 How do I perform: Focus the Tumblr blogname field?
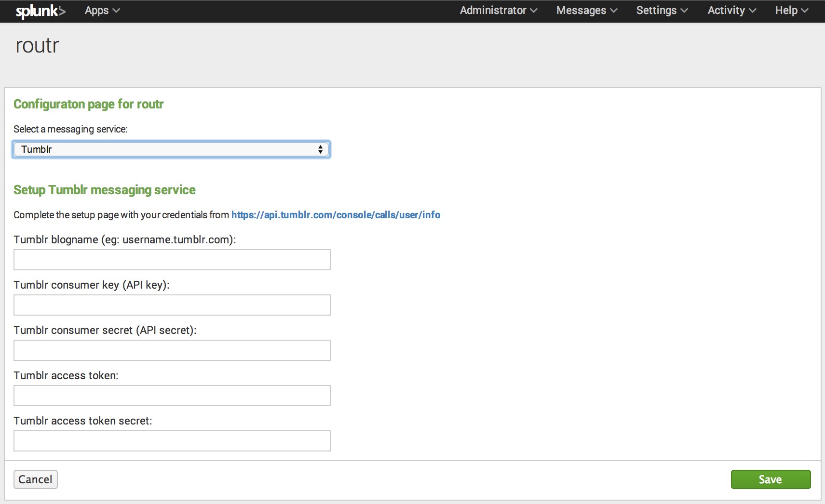tap(172, 260)
